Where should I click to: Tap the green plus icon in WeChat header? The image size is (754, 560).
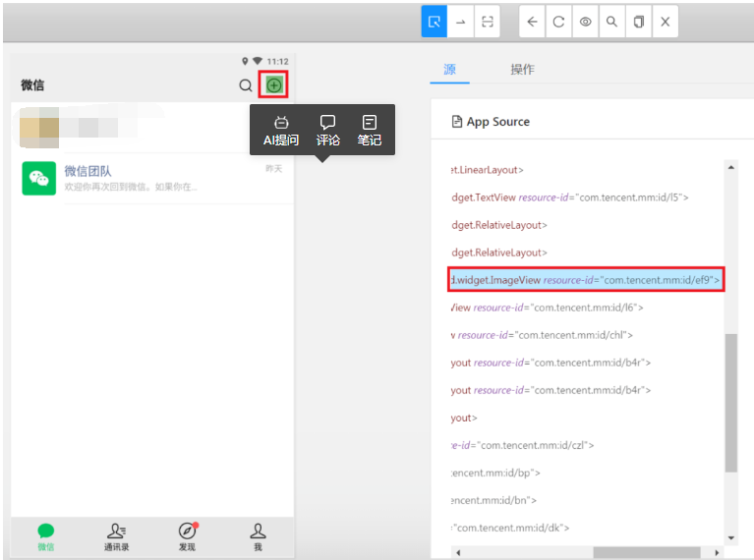coord(273,85)
